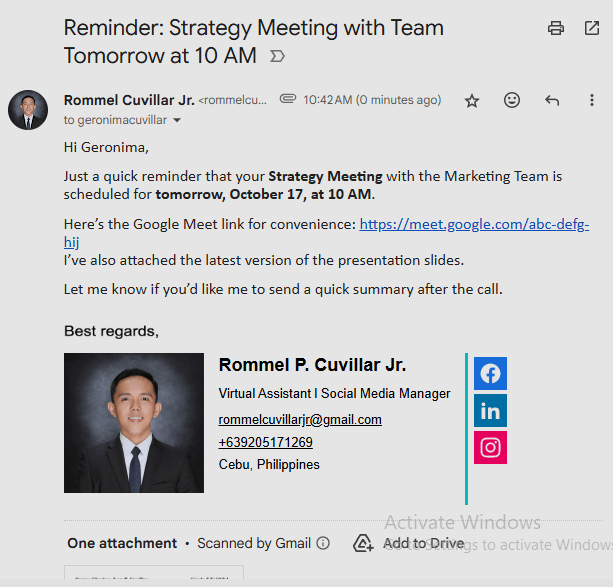The image size is (613, 587).
Task: Open the LinkedIn icon in signature
Action: 490,410
